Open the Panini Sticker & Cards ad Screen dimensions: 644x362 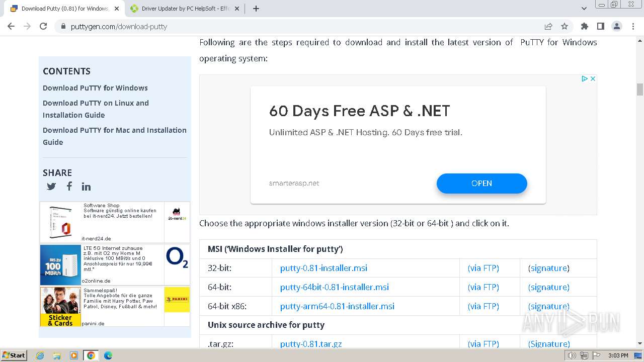tap(115, 307)
